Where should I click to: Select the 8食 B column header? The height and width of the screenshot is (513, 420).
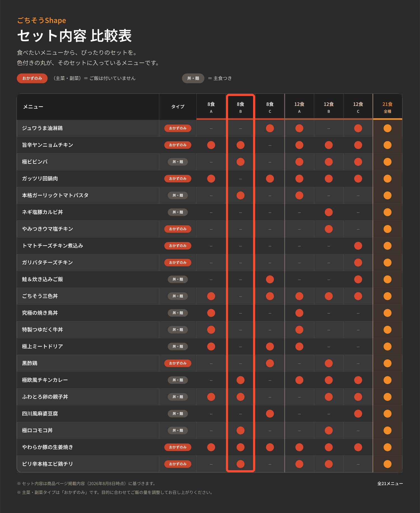[241, 107]
